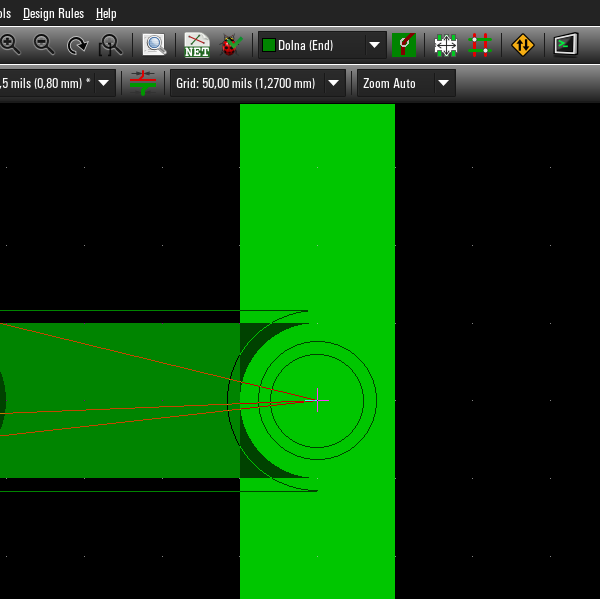Screen dimensions: 600x599
Task: Open the Design Rules menu
Action: [x=54, y=13]
